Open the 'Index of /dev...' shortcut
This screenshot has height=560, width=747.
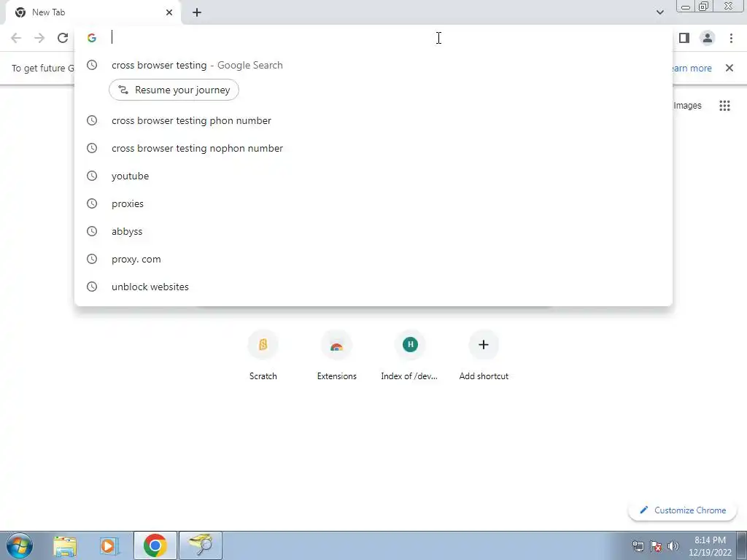point(410,355)
